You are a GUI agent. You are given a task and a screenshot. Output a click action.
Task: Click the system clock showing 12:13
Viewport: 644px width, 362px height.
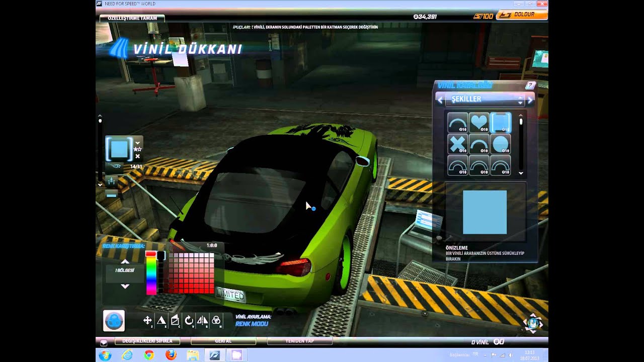529,353
